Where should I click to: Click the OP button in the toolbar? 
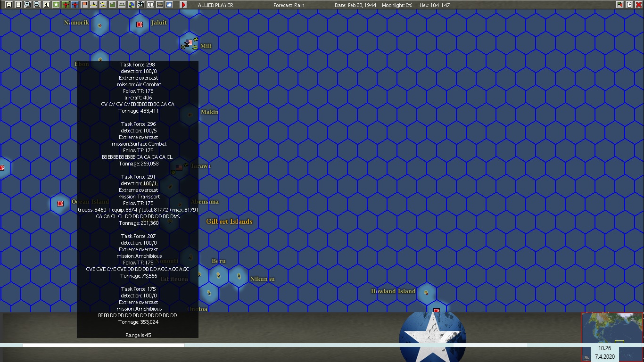(150, 5)
